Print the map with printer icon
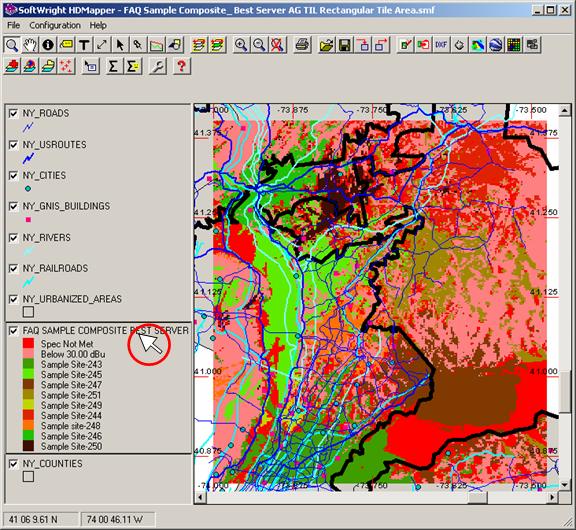 pyautogui.click(x=303, y=45)
